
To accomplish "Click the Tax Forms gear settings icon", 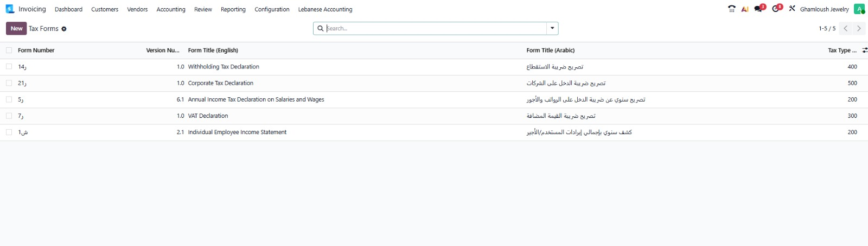I will (x=64, y=29).
